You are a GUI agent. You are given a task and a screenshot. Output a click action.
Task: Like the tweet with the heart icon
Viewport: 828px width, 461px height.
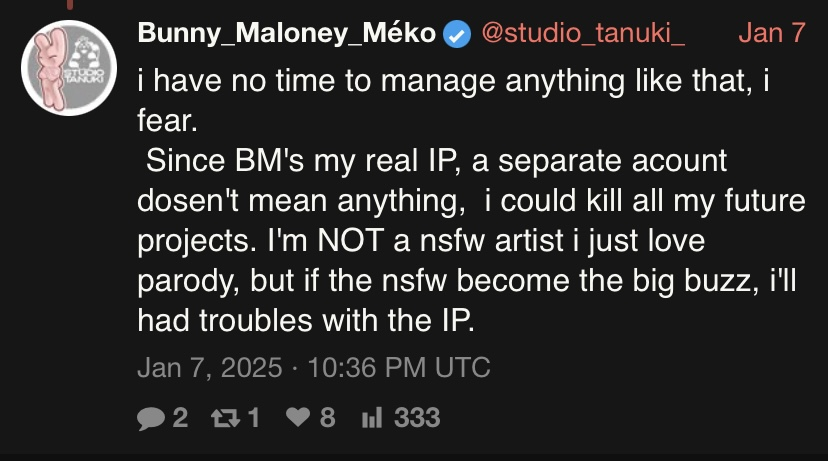click(297, 417)
